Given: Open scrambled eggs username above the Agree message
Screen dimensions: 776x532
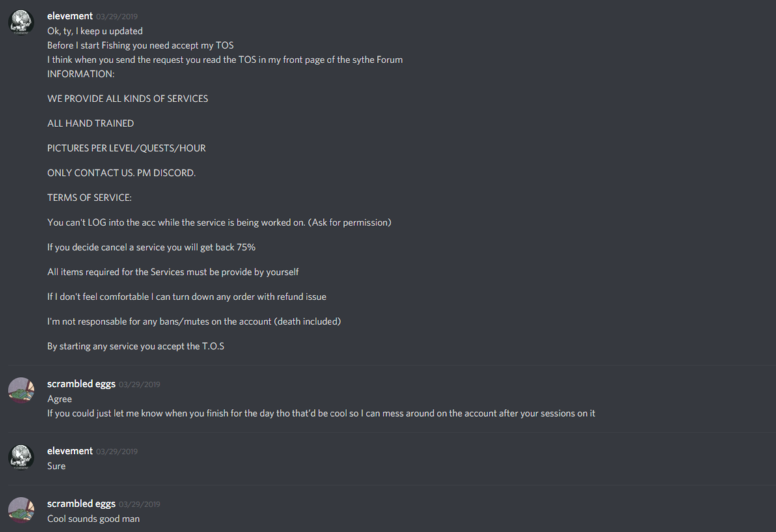Looking at the screenshot, I should pos(81,384).
